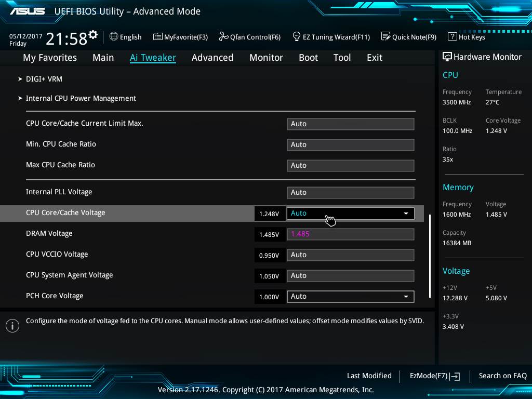Viewport: 532px width, 399px height.
Task: Click the 100.0 MHz BCLK value
Action: tap(457, 131)
